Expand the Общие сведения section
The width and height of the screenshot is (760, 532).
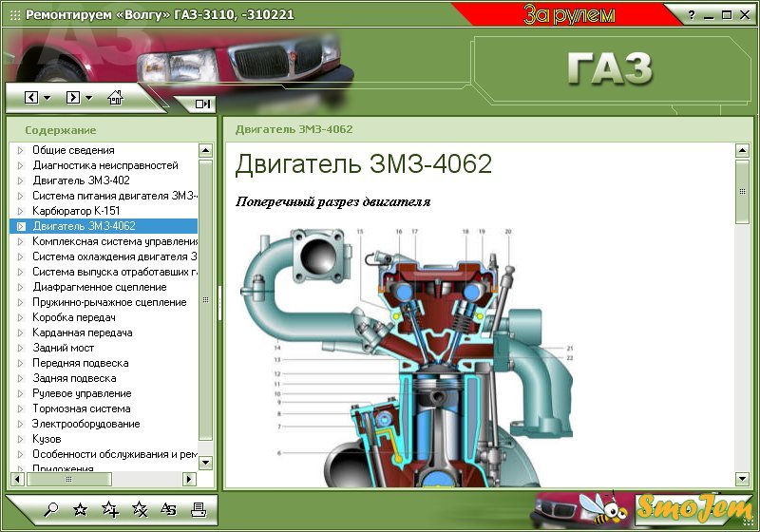(20, 150)
